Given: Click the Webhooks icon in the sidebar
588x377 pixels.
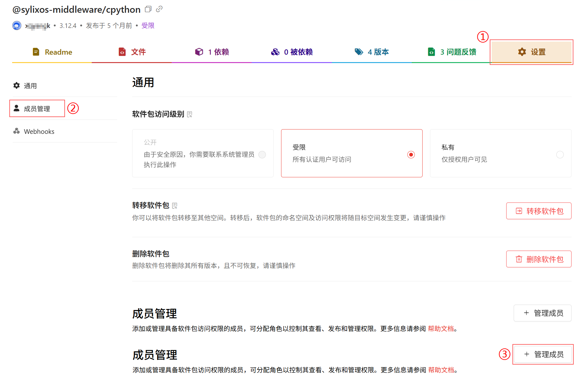Looking at the screenshot, I should (16, 131).
